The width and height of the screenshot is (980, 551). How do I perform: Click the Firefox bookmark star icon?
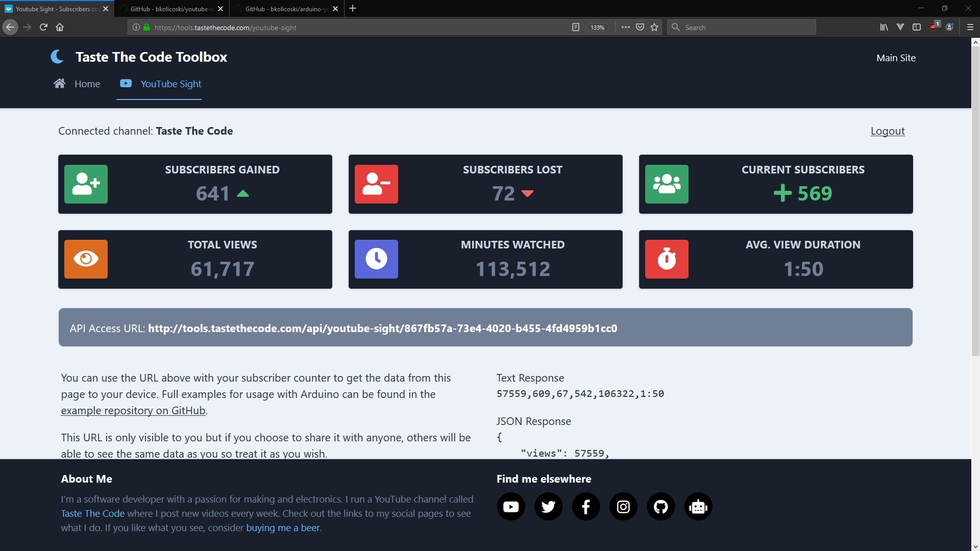pyautogui.click(x=654, y=28)
